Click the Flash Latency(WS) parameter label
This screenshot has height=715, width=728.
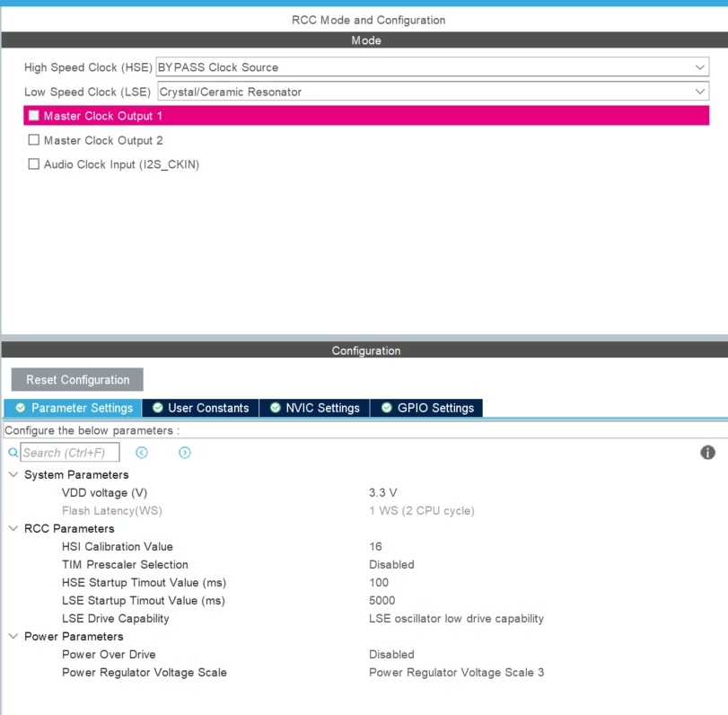(112, 510)
